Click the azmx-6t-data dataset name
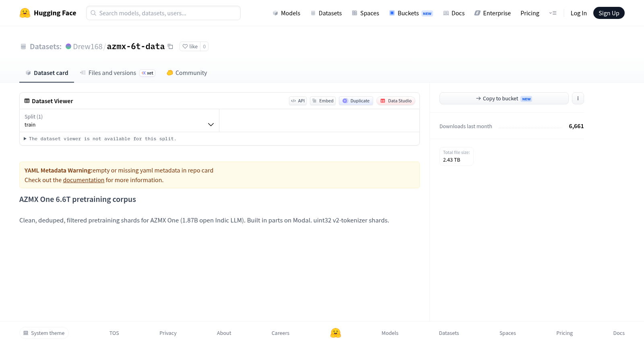 point(136,46)
